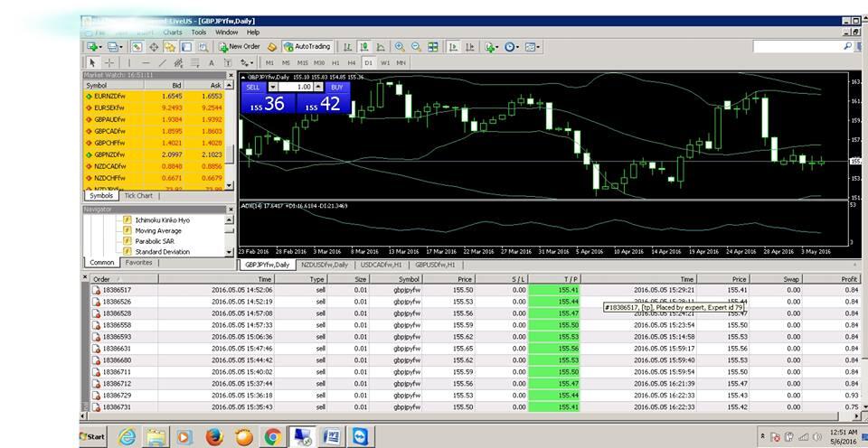This screenshot has height=448, width=868.
Task: Select the equidistant channel tool
Action: (x=178, y=62)
